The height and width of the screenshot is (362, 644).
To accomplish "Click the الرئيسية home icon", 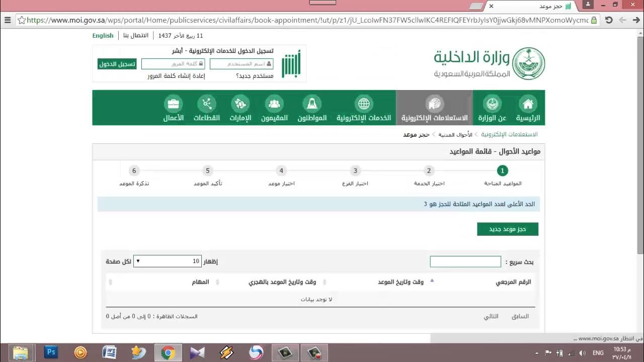I will point(528,104).
